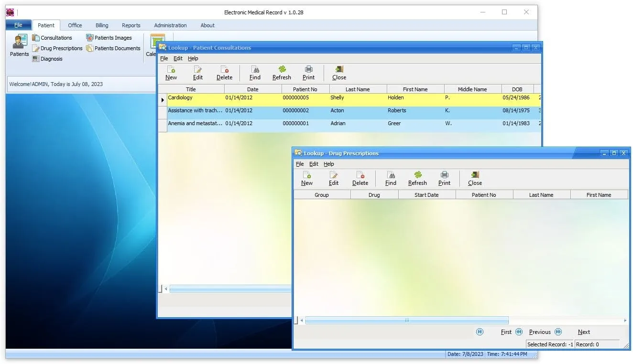Select the Cardiology consultation row
Viewport: 633px width, 364px height.
(215, 97)
